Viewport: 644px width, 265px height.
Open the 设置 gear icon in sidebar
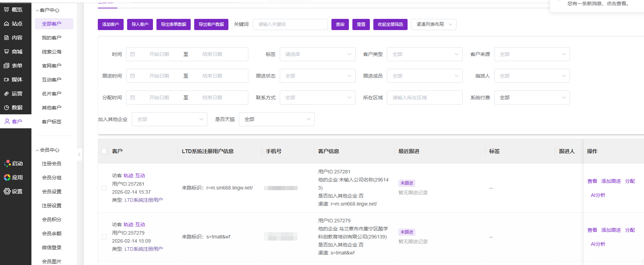[7, 191]
